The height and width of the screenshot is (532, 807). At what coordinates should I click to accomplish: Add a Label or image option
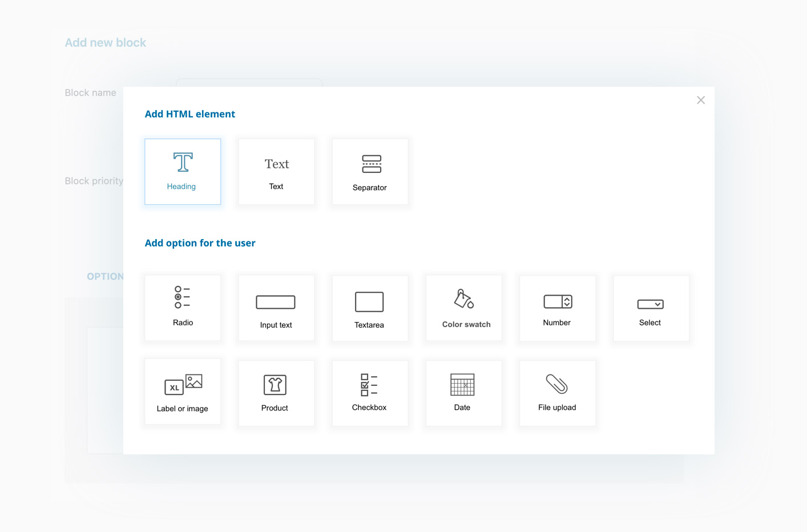click(183, 392)
